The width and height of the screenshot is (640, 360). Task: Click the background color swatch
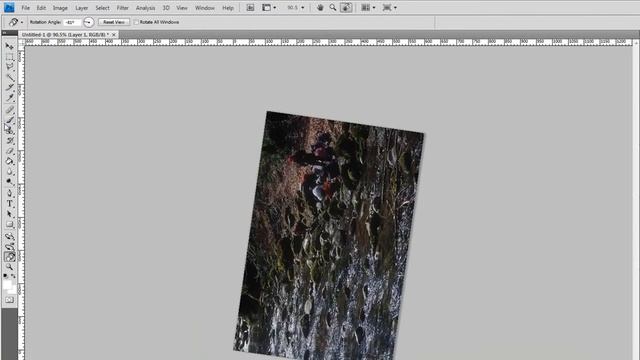[13, 290]
